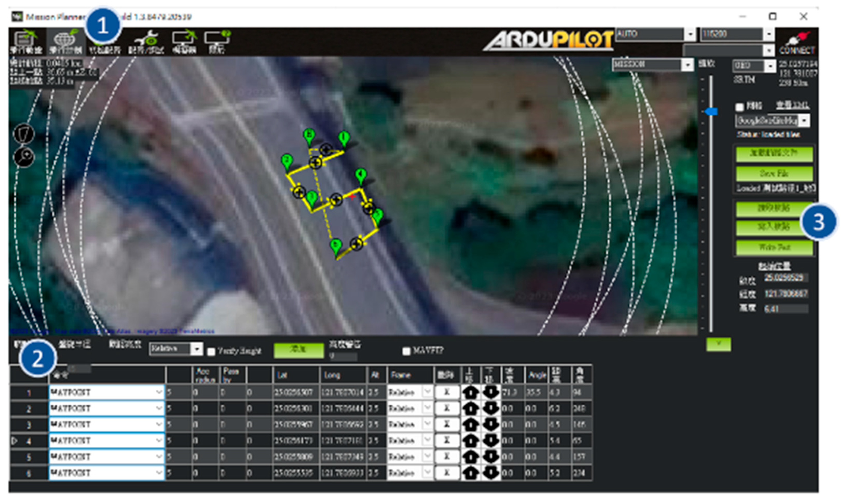Open the command dropdown for waypoint 2
Screen dimensions: 841x504
159,408
